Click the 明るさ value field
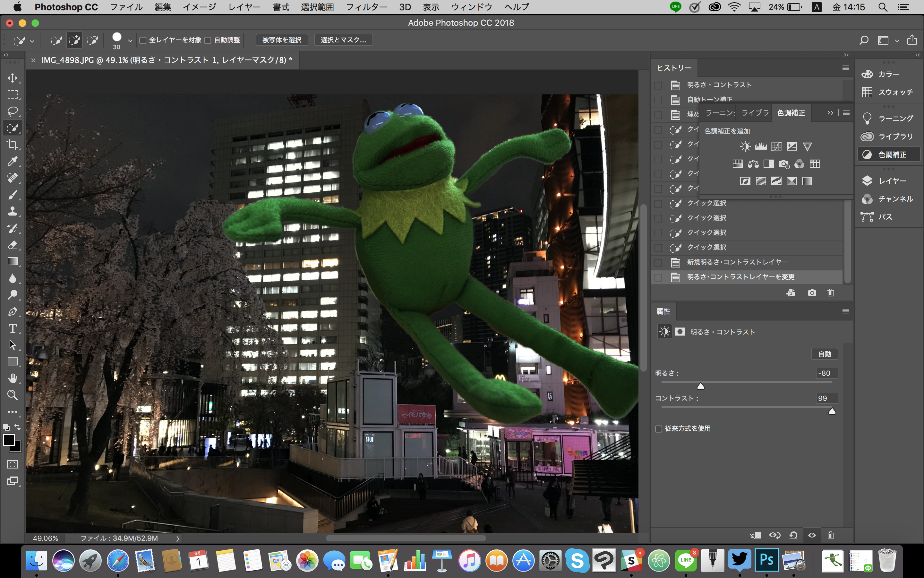This screenshot has width=924, height=578. click(827, 373)
